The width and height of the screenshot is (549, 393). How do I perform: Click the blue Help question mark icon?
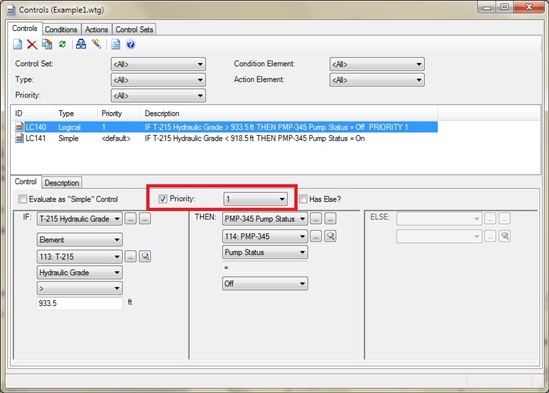click(131, 44)
